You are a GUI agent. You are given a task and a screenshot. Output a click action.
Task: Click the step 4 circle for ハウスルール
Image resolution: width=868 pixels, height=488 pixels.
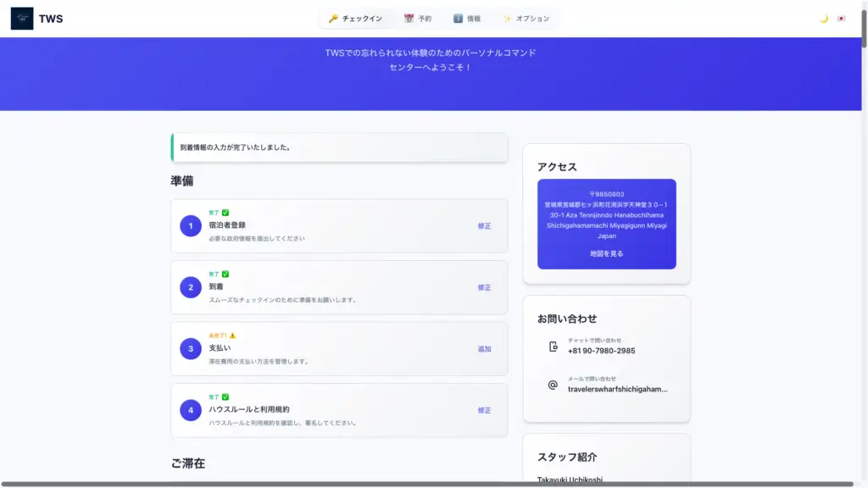point(191,410)
